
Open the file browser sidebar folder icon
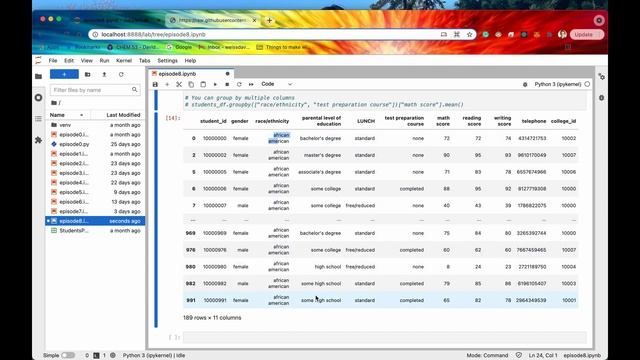(x=38, y=76)
